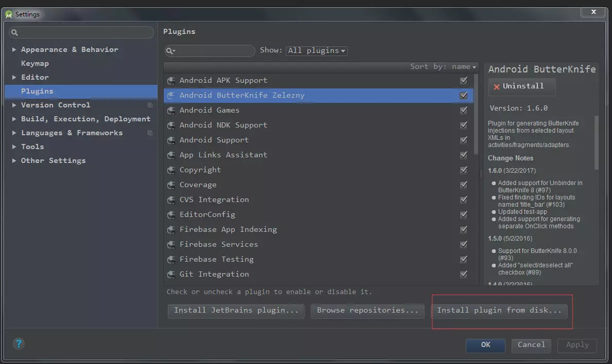The image size is (612, 364).
Task: Click the Firebase Services plugin icon
Action: click(x=171, y=245)
